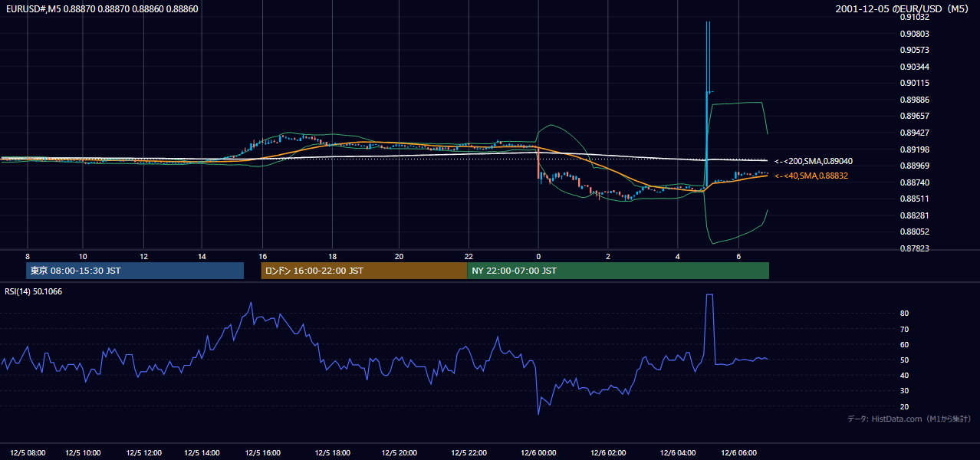The image size is (980, 460).
Task: Select the 東京 08:00-15:30 JST session bar
Action: pyautogui.click(x=135, y=271)
